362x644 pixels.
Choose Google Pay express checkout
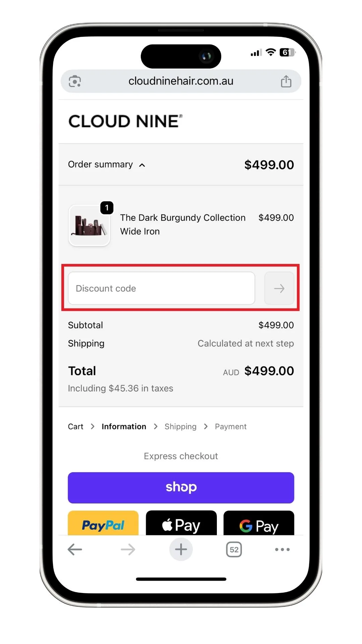point(259,523)
